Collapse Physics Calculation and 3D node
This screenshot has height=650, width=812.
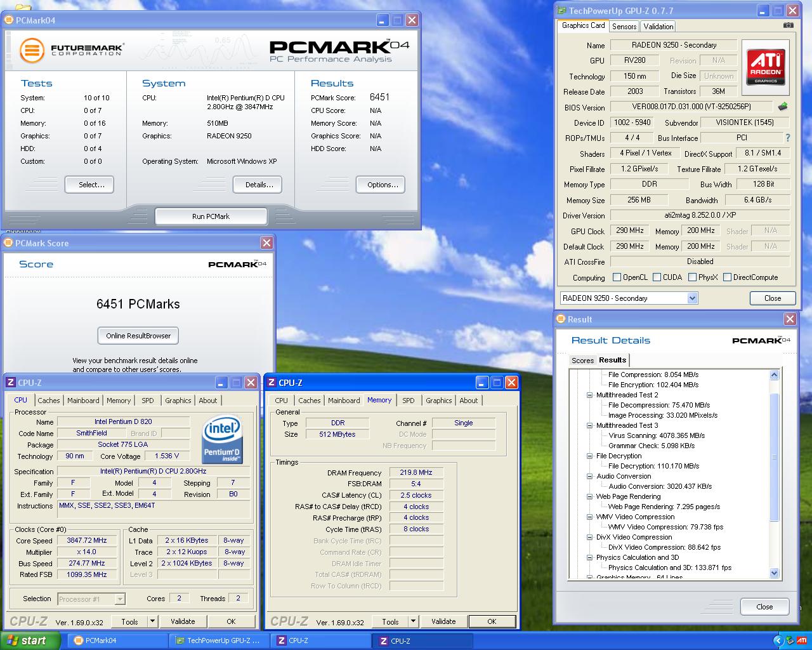tap(589, 557)
